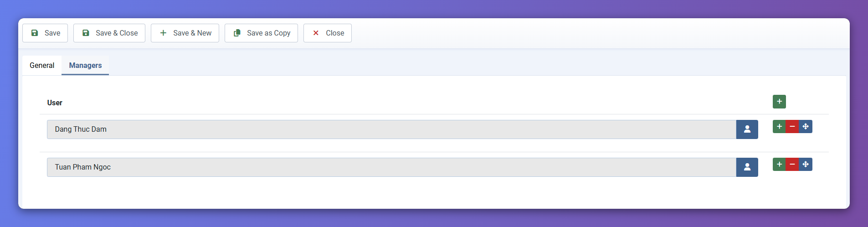Click Save & New button
868x227 pixels.
185,33
